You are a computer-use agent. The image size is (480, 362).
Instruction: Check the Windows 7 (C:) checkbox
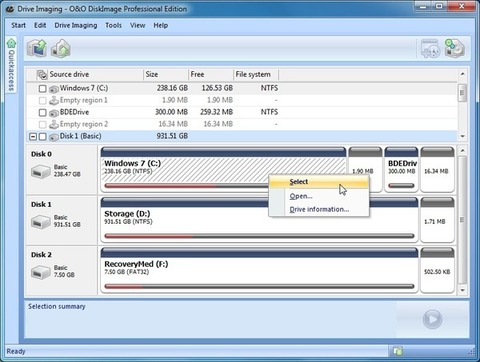[x=42, y=89]
